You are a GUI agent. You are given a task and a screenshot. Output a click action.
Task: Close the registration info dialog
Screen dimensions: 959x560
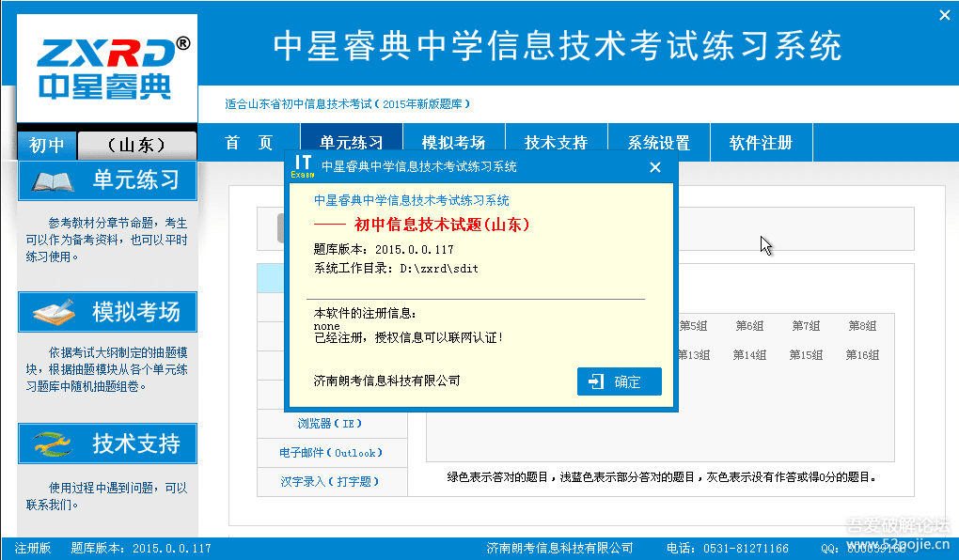[655, 167]
